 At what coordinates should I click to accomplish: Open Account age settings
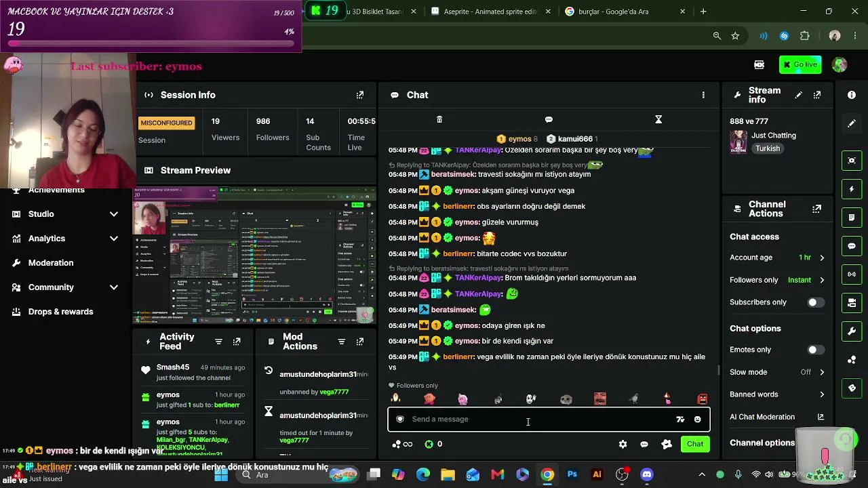click(777, 258)
